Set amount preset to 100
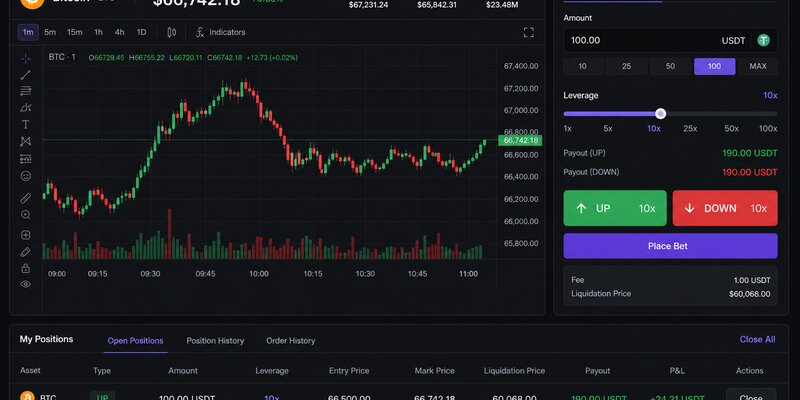The image size is (800, 400). pos(714,66)
